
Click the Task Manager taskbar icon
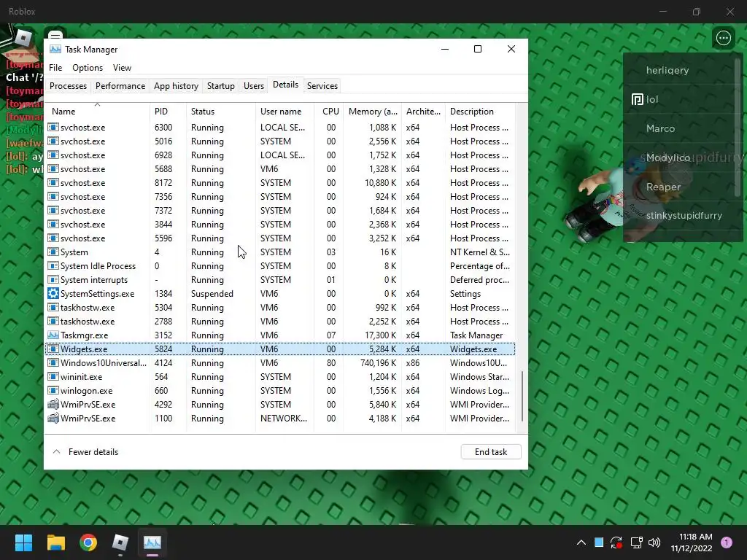point(152,542)
